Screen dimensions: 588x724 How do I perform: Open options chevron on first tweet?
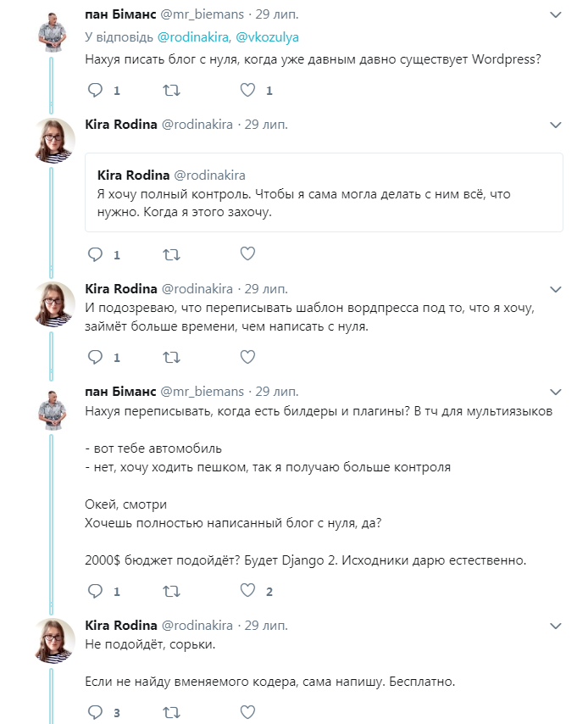coord(556,15)
